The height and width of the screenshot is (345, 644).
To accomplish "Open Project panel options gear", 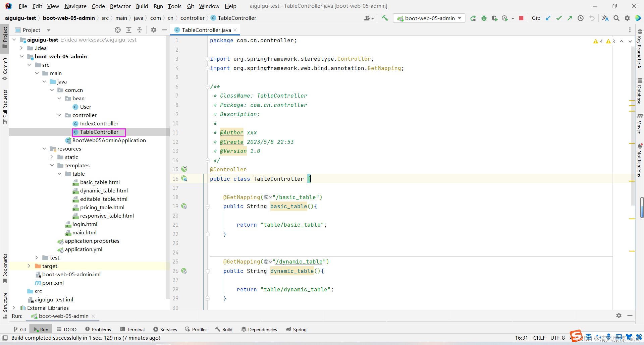I will point(154,30).
